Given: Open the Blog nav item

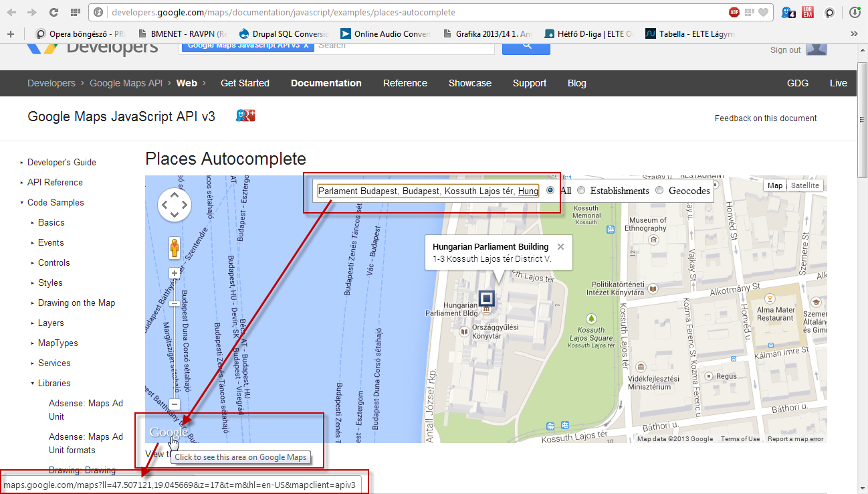Looking at the screenshot, I should click(577, 83).
